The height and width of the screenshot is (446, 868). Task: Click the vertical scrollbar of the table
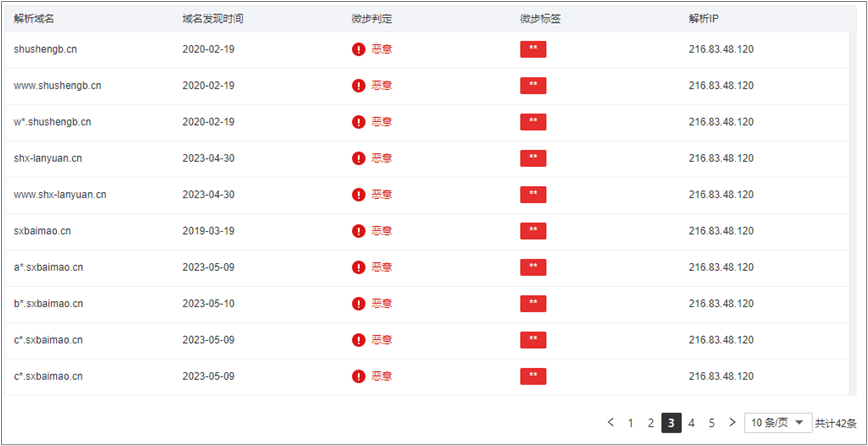click(x=852, y=213)
